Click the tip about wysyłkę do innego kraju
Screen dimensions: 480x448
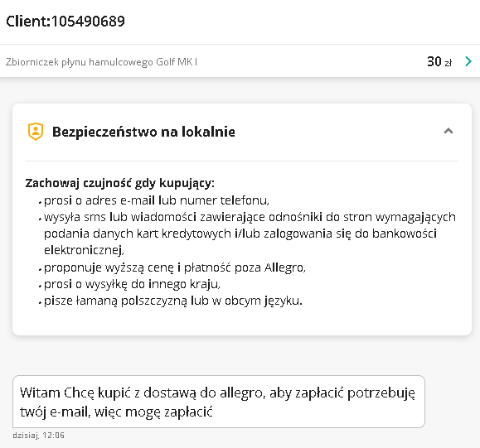(132, 284)
